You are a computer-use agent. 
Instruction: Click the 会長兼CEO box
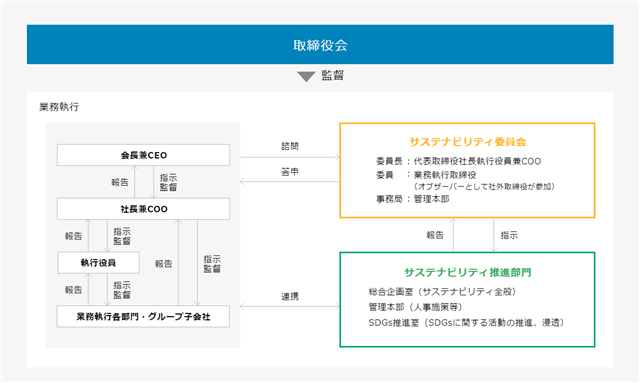pos(143,155)
